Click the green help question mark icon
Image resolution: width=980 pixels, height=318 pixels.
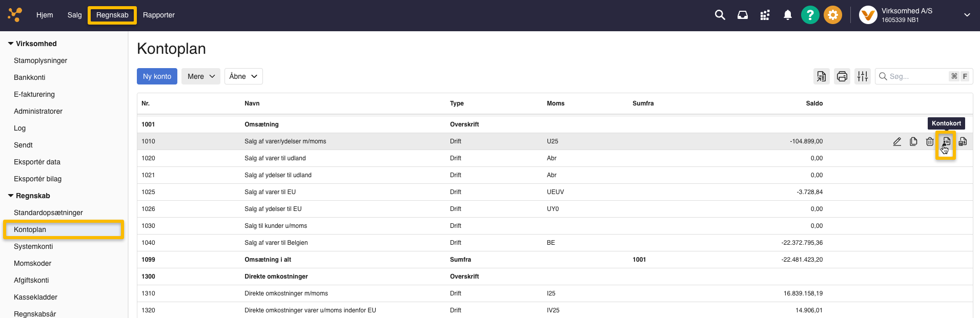click(810, 15)
